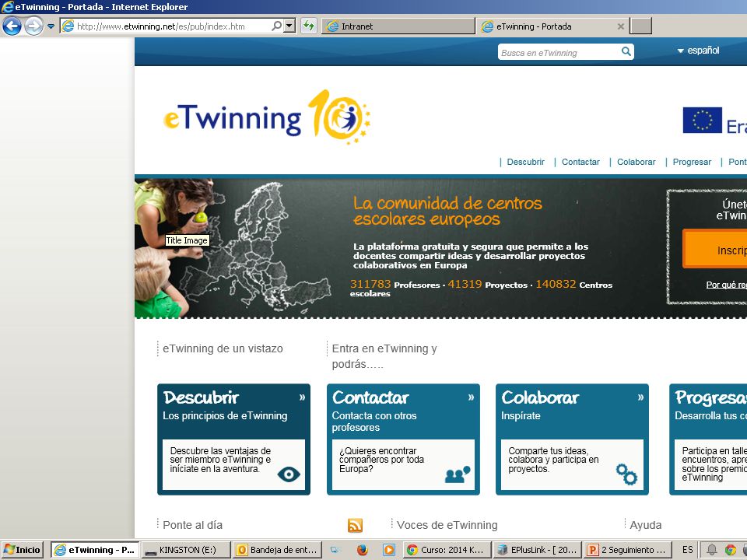
Task: Click the eye icon in Descubrir card
Action: 289,474
